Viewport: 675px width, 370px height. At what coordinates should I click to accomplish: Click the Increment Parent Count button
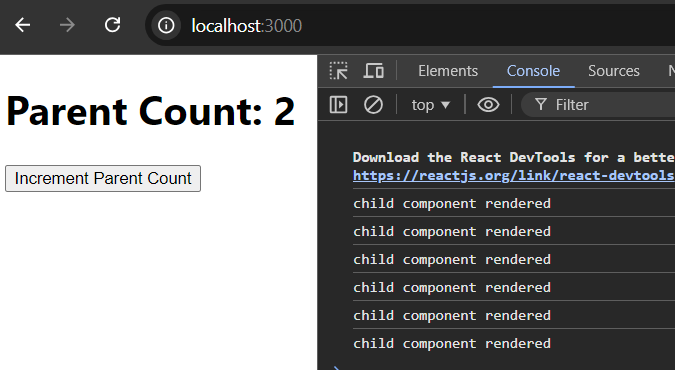[103, 178]
